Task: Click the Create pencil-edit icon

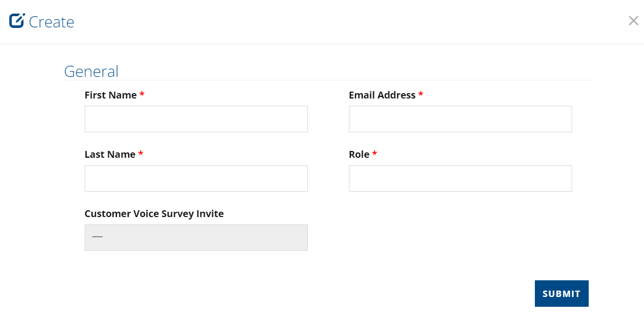Action: [17, 21]
